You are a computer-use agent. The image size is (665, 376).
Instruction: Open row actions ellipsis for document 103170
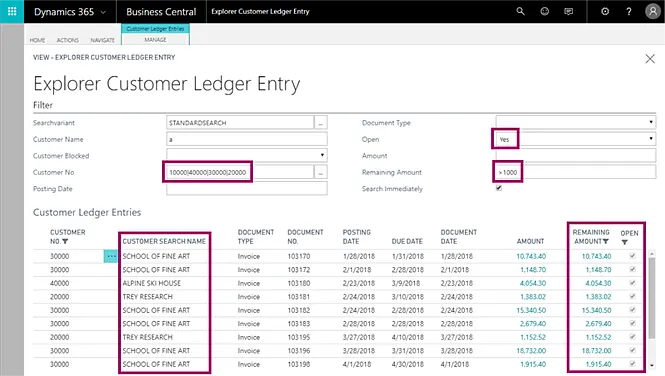[x=111, y=256]
